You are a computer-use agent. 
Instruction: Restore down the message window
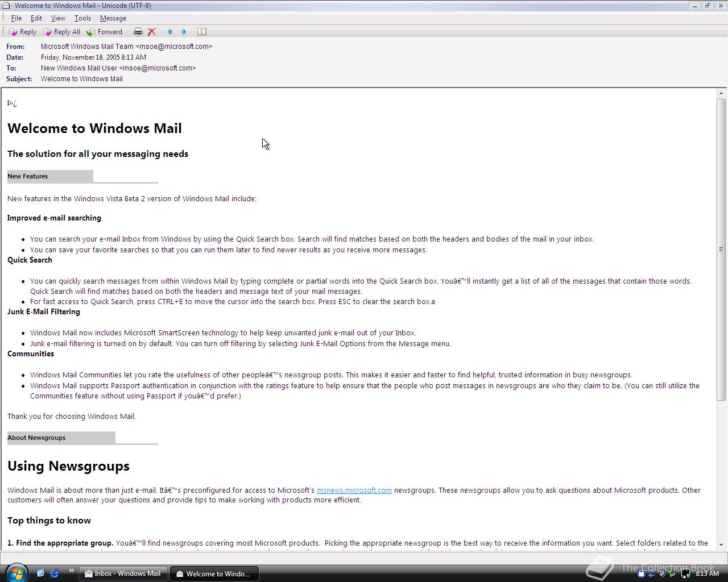pyautogui.click(x=708, y=6)
